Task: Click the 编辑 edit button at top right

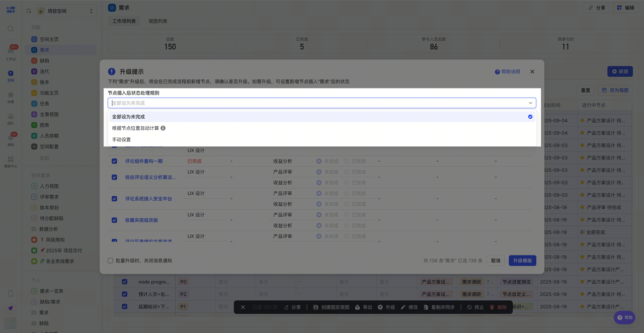Action: [626, 8]
